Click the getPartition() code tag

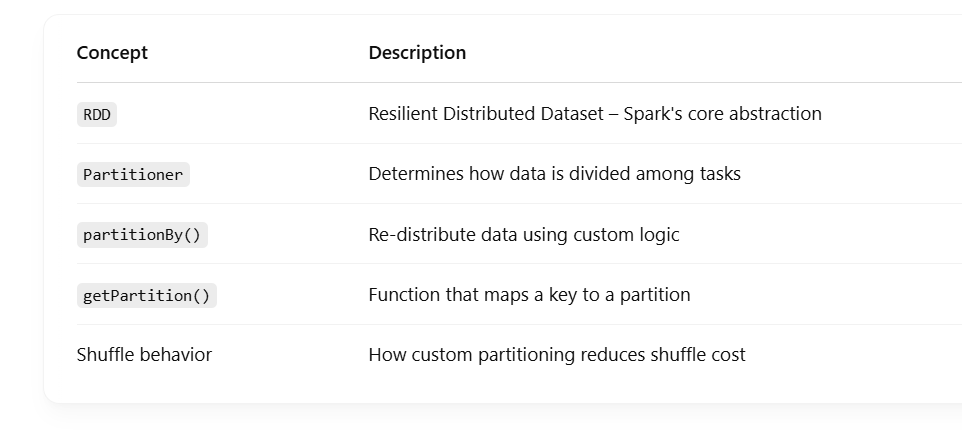147,296
